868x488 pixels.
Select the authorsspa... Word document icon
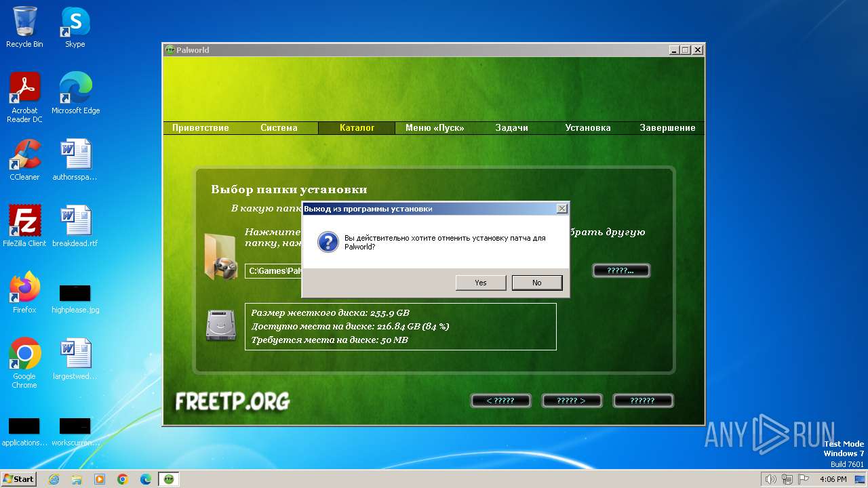[x=75, y=160]
